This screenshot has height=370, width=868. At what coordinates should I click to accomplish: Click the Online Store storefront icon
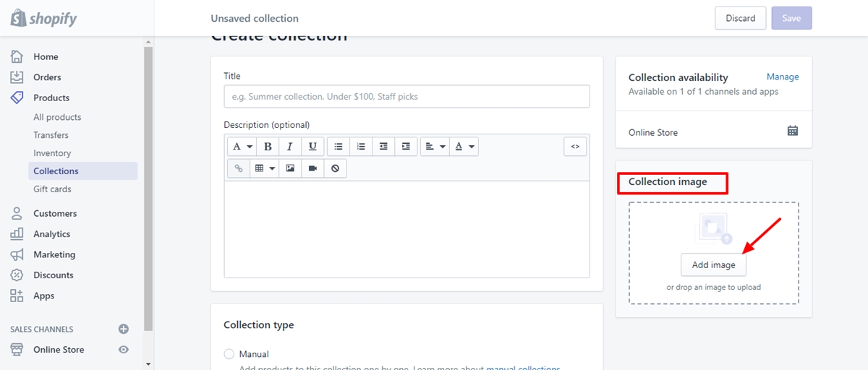click(17, 350)
